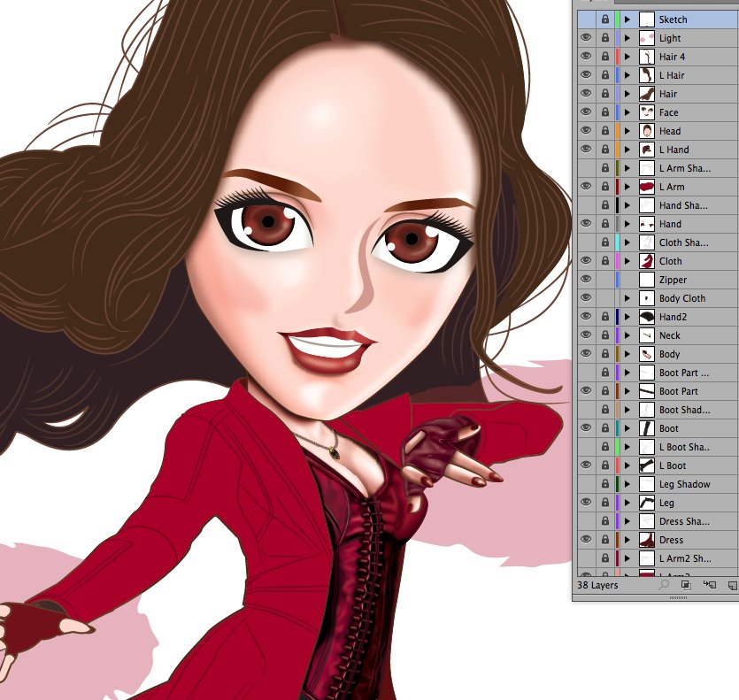Expand the Face layer
This screenshot has width=739, height=700.
click(627, 112)
